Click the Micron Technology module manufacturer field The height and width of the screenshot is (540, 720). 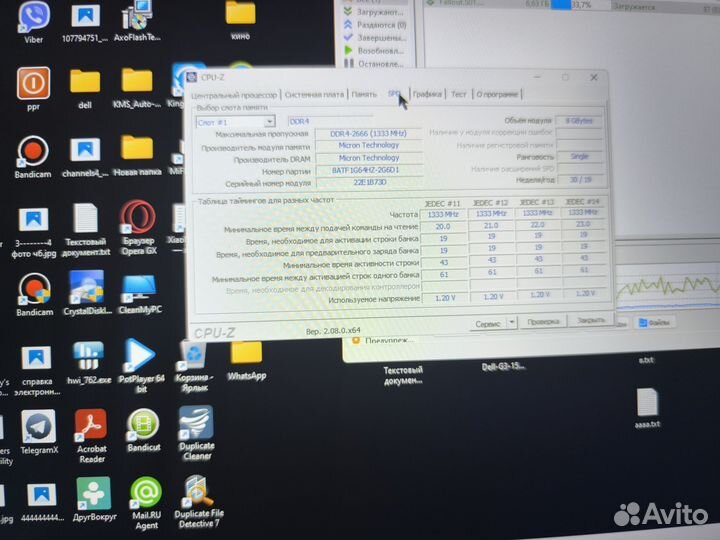[x=369, y=145]
